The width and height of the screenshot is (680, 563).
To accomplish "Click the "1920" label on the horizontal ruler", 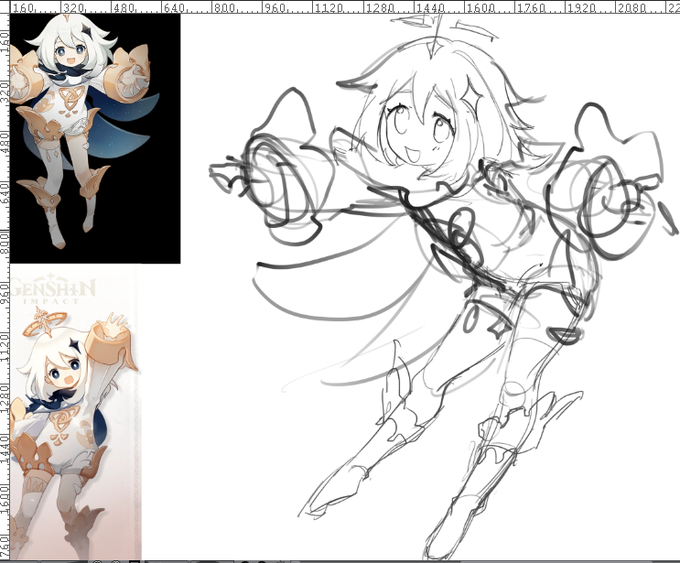I will (581, 8).
